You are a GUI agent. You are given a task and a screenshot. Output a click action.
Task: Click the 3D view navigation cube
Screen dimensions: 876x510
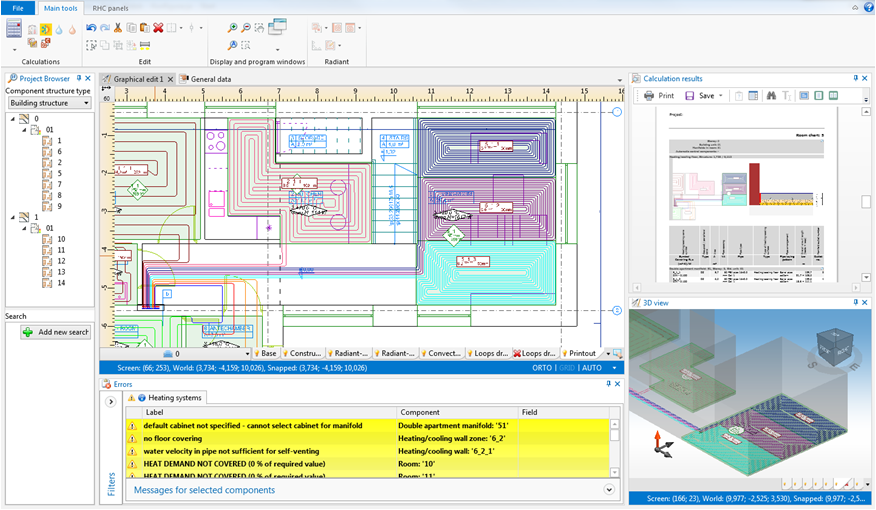tap(833, 345)
